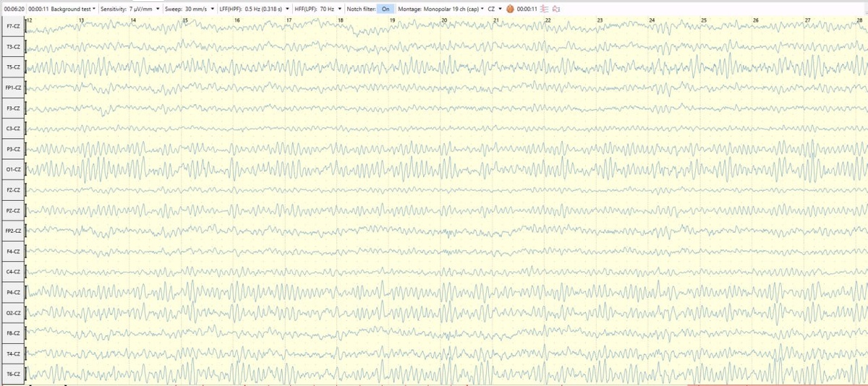Select the C4-CZ channel label
Viewport: 868px width, 386px height.
click(13, 272)
